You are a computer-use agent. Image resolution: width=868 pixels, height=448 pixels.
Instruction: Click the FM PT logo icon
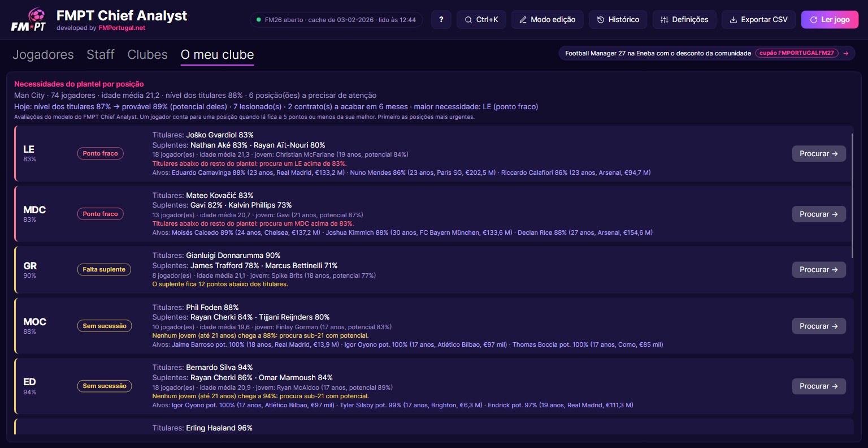(28, 20)
